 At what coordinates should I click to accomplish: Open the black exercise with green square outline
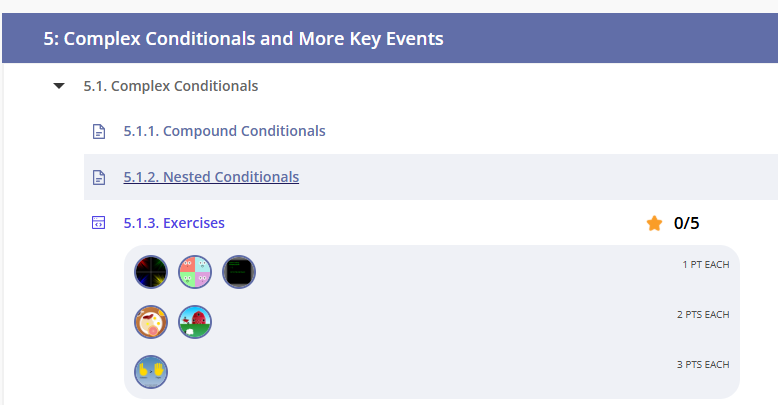pos(239,272)
